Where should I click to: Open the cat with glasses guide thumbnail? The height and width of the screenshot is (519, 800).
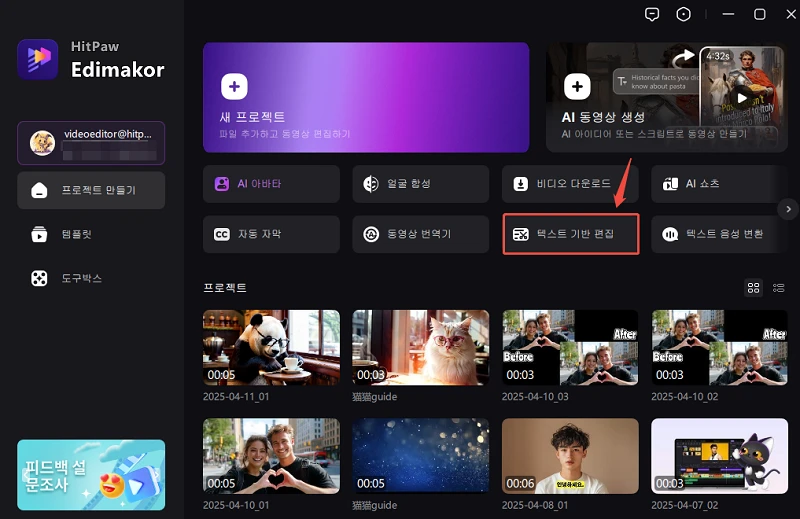click(421, 348)
